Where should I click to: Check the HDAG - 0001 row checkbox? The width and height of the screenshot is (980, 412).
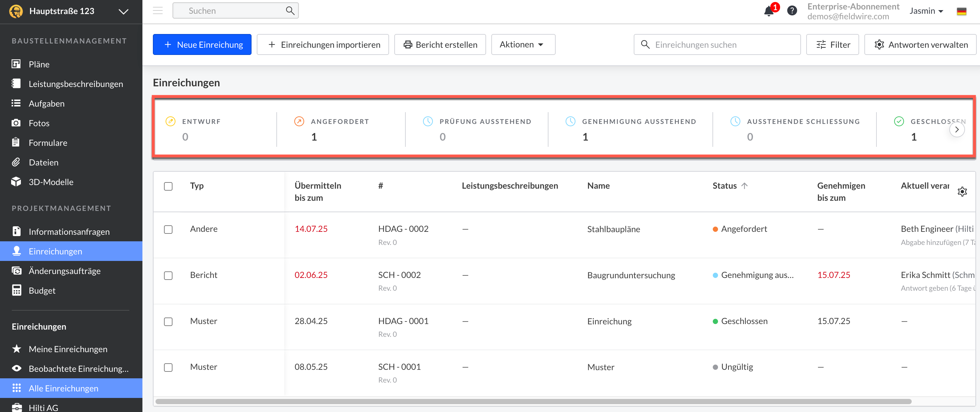click(168, 322)
